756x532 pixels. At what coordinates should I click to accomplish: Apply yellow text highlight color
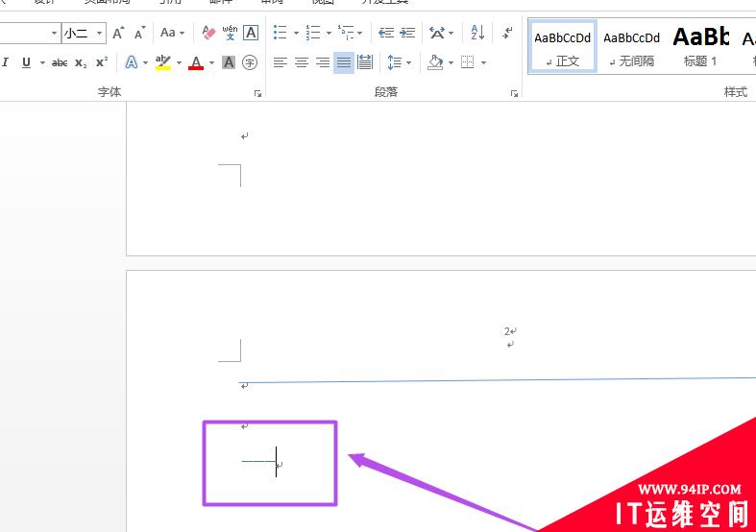click(x=163, y=62)
